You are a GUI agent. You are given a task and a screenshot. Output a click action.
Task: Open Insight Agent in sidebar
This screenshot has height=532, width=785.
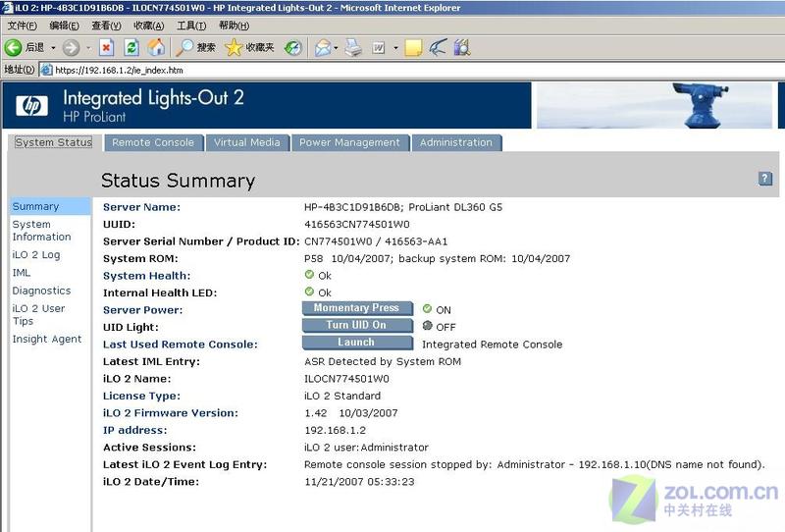pyautogui.click(x=47, y=340)
